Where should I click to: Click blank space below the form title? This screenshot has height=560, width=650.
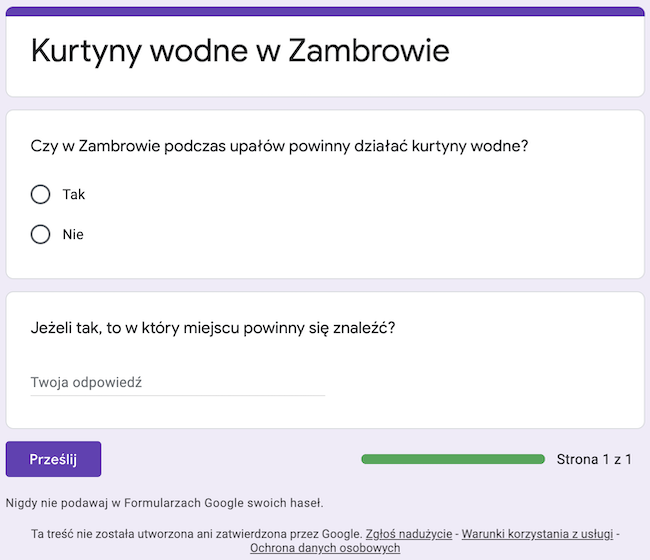coord(325,83)
